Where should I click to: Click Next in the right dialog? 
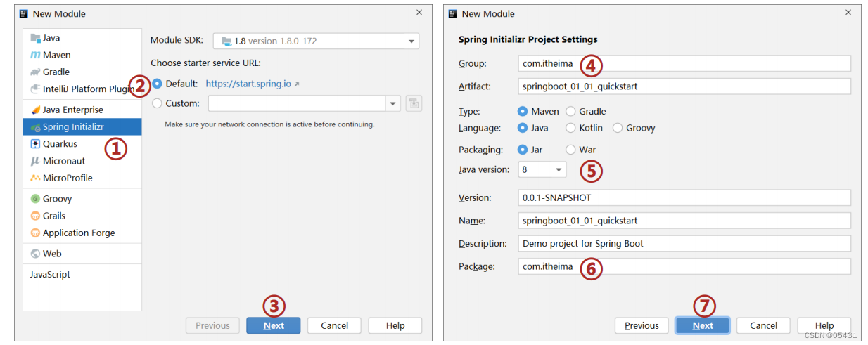[x=703, y=325]
